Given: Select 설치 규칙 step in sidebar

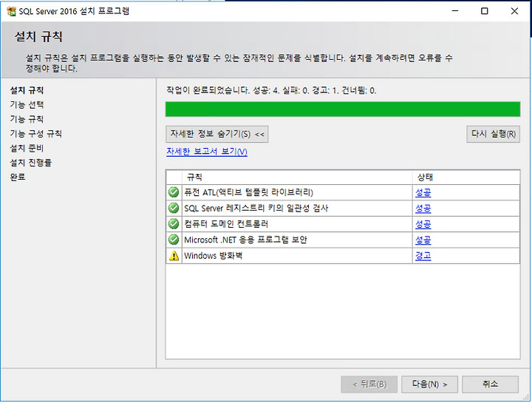Looking at the screenshot, I should click(27, 90).
